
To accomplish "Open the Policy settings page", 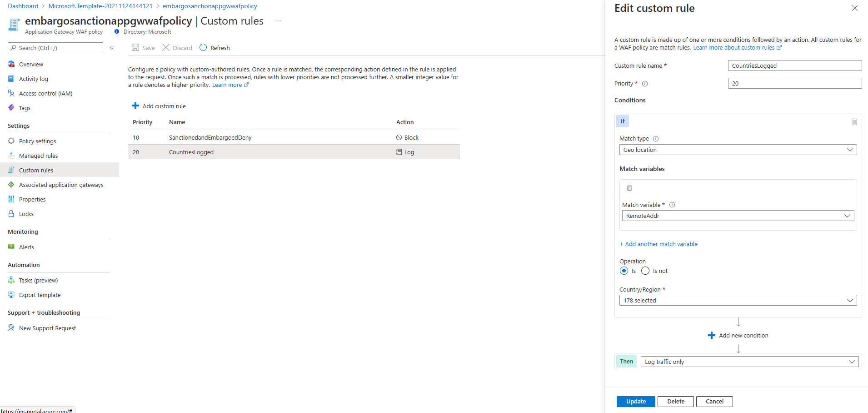I will coord(38,141).
